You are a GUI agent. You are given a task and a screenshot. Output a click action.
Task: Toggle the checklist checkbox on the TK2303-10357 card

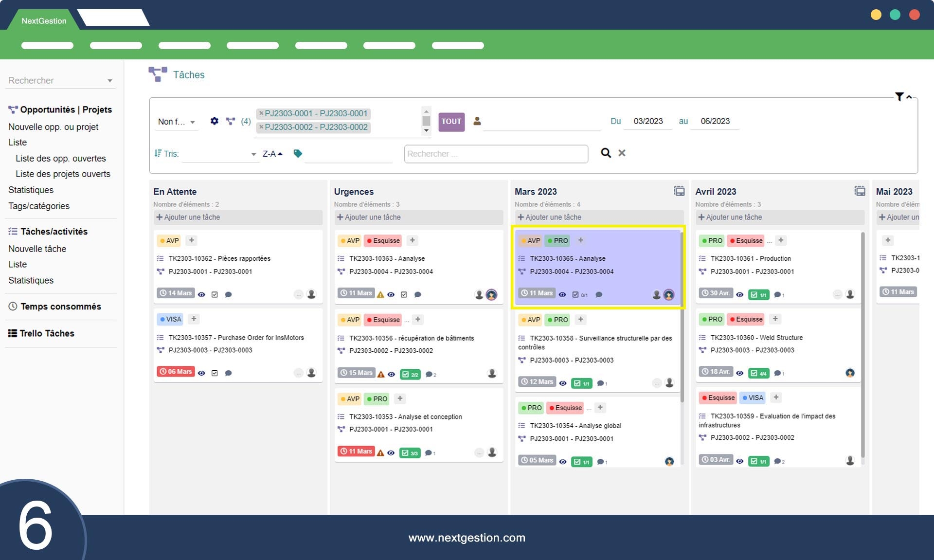(x=215, y=373)
